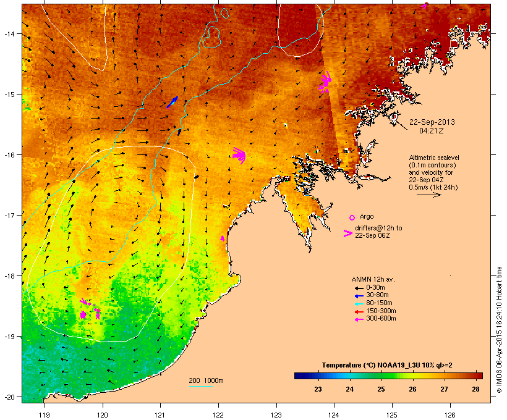The height and width of the screenshot is (420, 507).
Task: Click the magenta Argo circle symbol
Action: [352, 217]
